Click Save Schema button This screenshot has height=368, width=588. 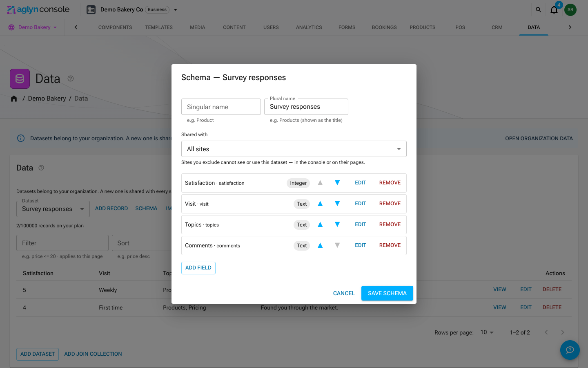click(x=387, y=293)
